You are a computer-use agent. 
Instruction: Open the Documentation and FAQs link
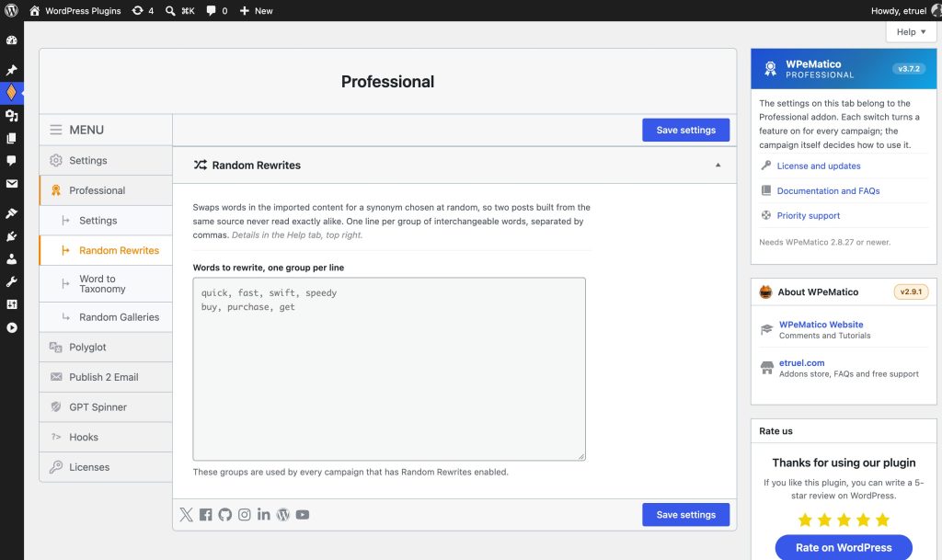point(829,191)
